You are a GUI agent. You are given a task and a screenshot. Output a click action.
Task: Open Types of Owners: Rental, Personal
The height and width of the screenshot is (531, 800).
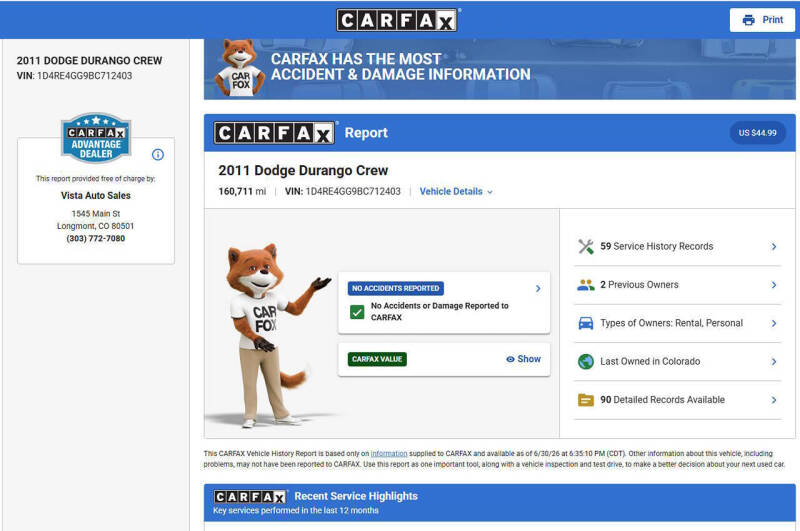click(677, 323)
